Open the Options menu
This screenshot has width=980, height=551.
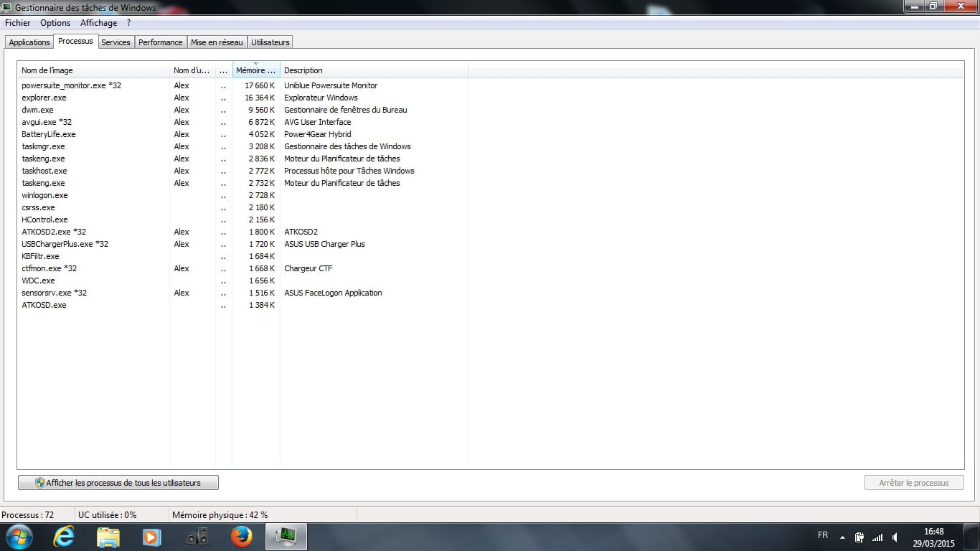[55, 23]
